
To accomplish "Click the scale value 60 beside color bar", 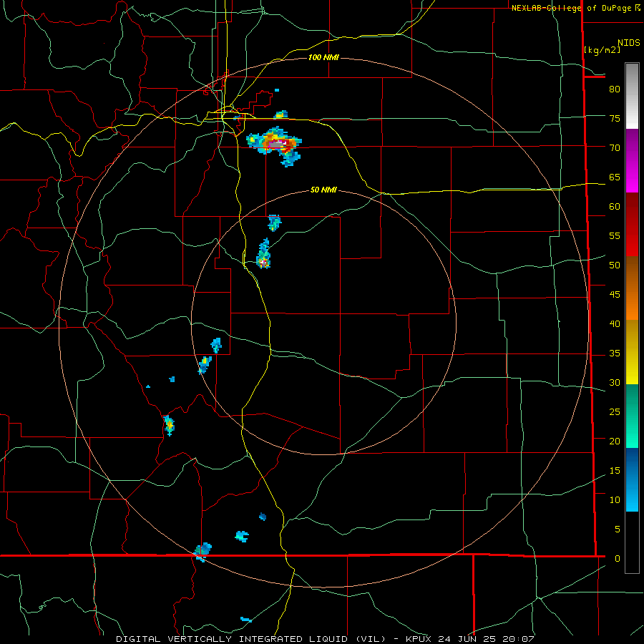I will 615,206.
